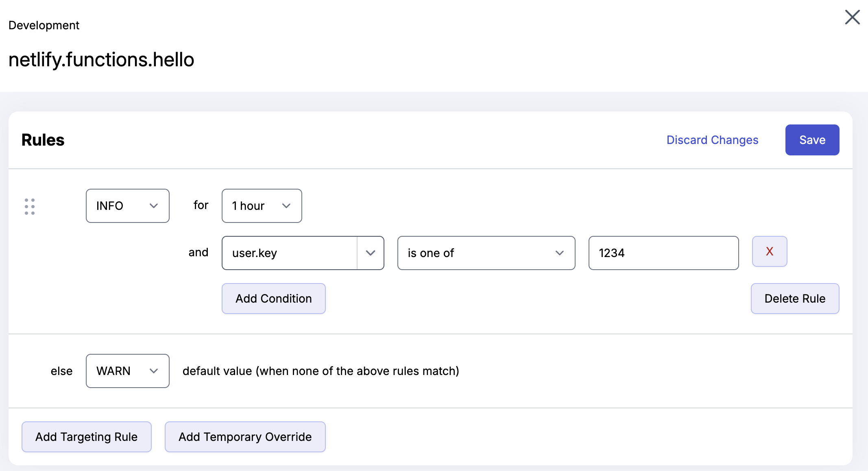The height and width of the screenshot is (471, 868).
Task: Click the is one of operator dropdown arrow
Action: [x=559, y=252]
